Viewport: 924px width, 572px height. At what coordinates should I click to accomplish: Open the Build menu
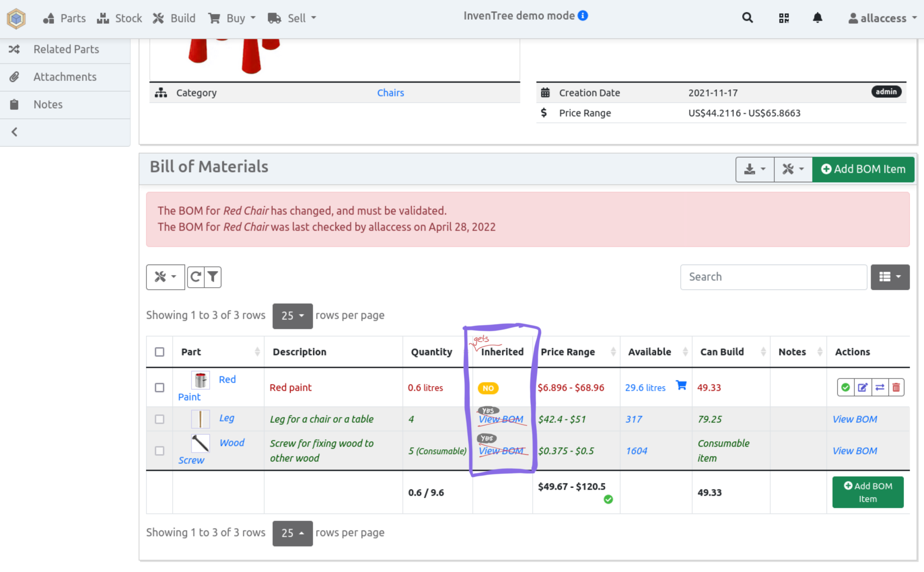[174, 18]
